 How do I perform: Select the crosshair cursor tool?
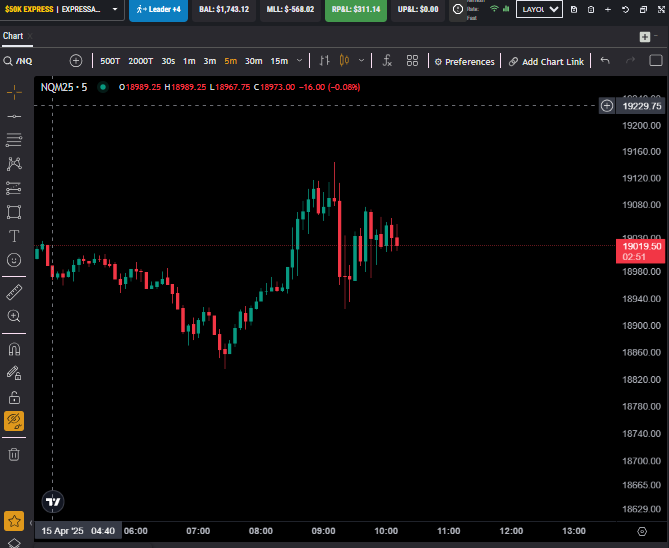pyautogui.click(x=14, y=92)
